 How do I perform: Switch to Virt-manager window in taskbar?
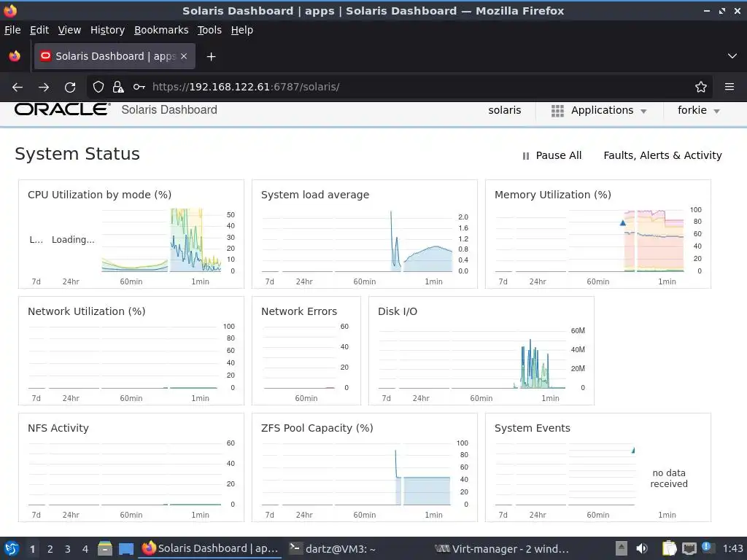[x=502, y=548]
